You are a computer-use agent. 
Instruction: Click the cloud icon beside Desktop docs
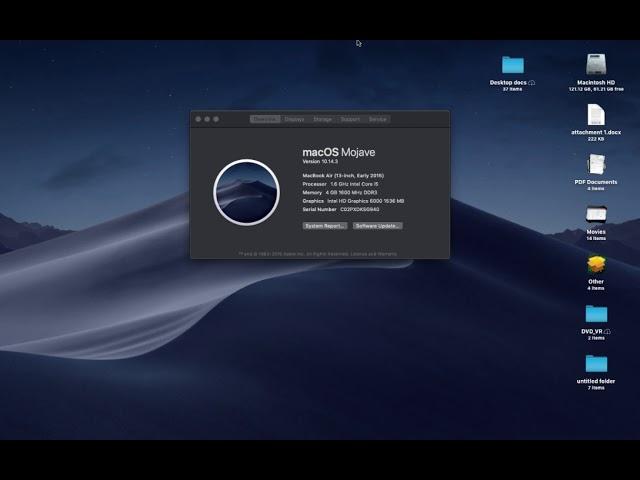pos(531,83)
